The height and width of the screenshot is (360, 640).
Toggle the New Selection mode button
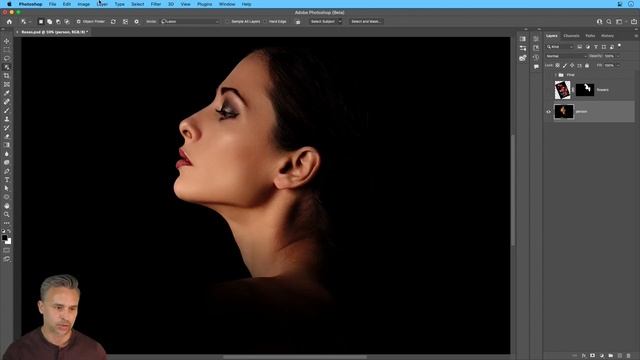coord(40,22)
